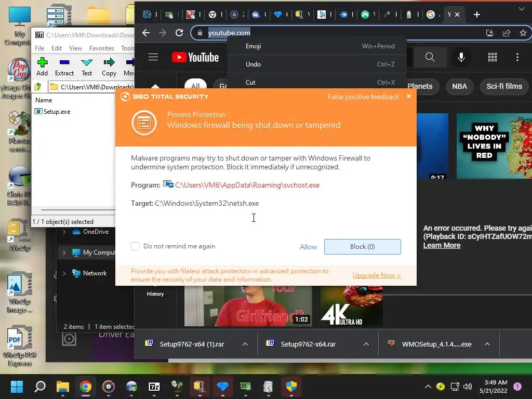The image size is (532, 399).
Task: Click the 7-Zip Extract button
Action: pyautogui.click(x=64, y=66)
